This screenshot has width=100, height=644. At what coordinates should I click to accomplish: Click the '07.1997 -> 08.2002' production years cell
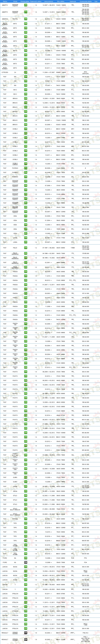(x=49, y=248)
